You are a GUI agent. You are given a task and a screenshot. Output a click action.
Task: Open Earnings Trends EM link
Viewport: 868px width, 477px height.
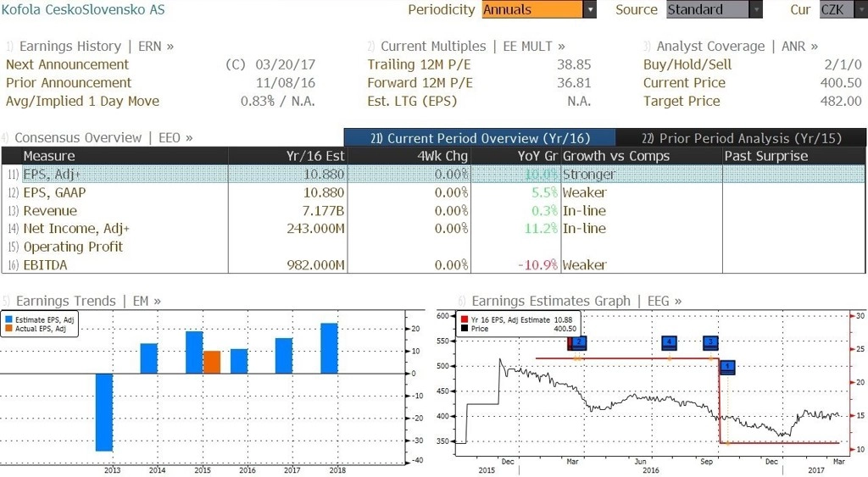88,301
